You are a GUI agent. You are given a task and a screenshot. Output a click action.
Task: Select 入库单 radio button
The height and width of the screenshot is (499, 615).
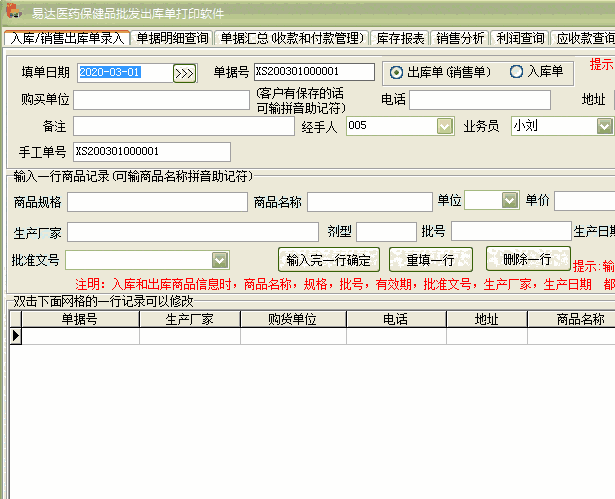pyautogui.click(x=516, y=71)
